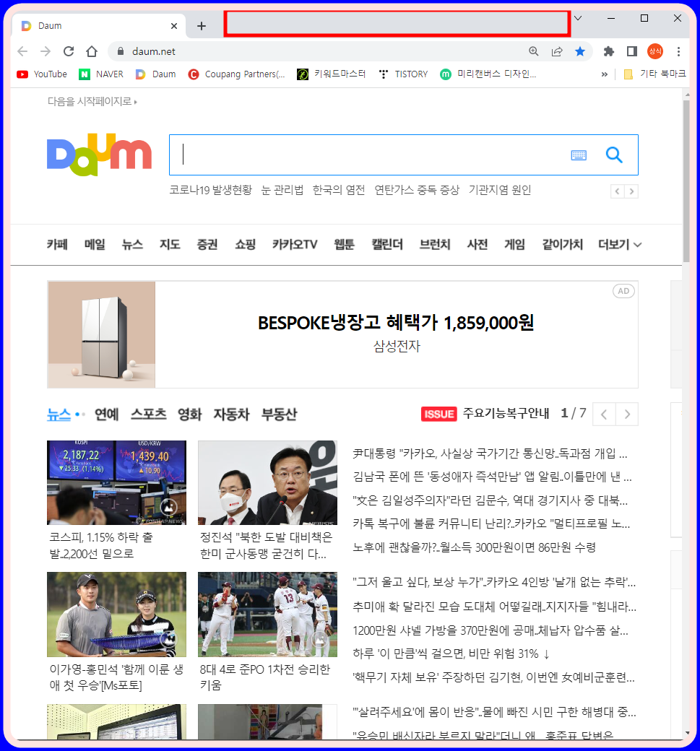Go to next news page arrow
700x751 pixels.
(x=627, y=414)
